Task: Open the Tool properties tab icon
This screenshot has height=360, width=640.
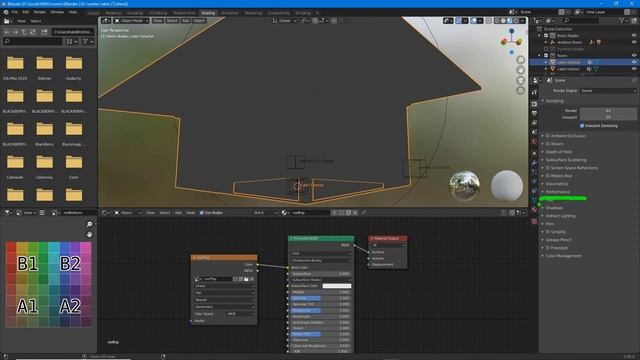Action: click(x=534, y=93)
